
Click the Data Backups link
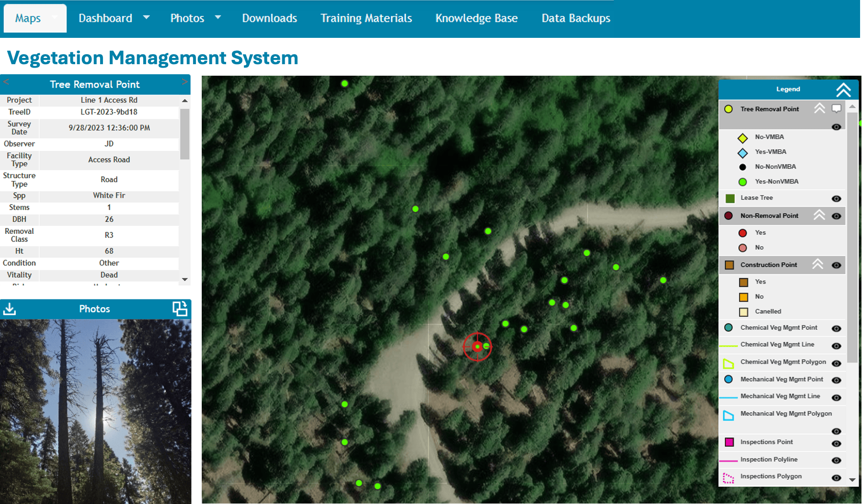click(575, 18)
